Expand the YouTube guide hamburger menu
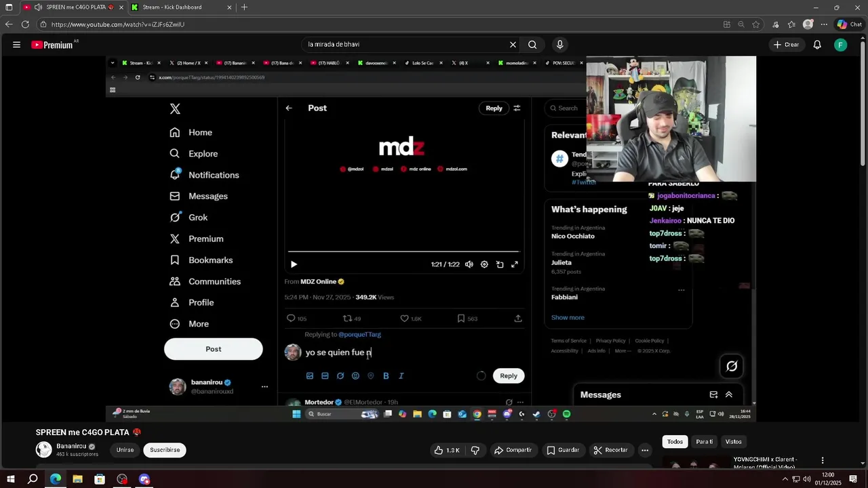The height and width of the screenshot is (488, 868). coord(16,45)
